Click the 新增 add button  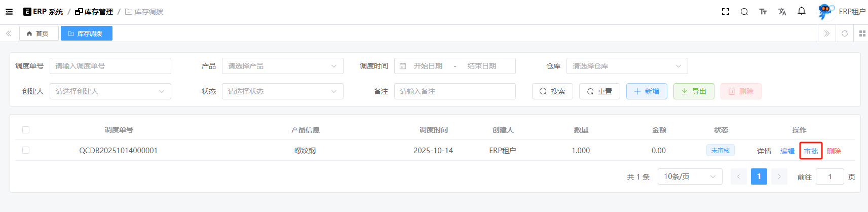coord(646,91)
